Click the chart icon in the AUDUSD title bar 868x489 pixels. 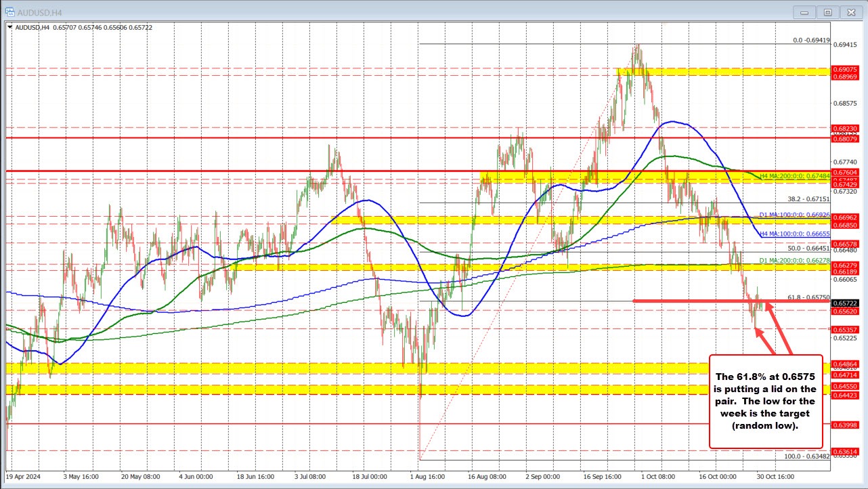point(9,12)
